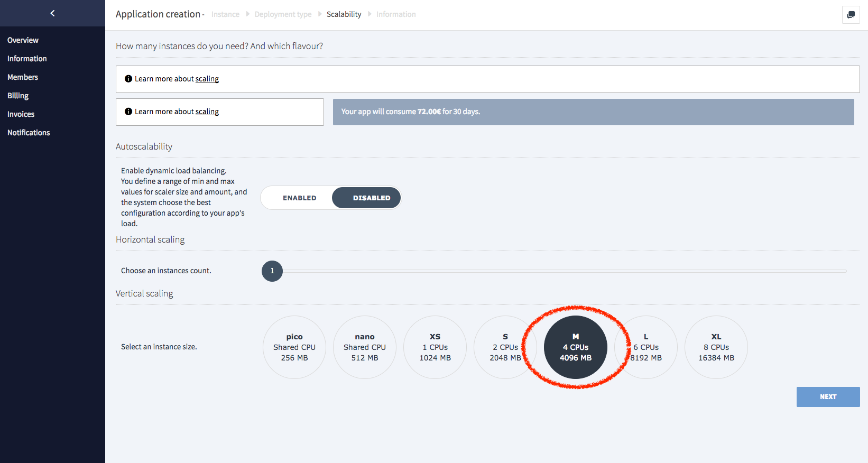Click the back chevron in sidebar header
This screenshot has height=463, width=868.
tap(52, 13)
